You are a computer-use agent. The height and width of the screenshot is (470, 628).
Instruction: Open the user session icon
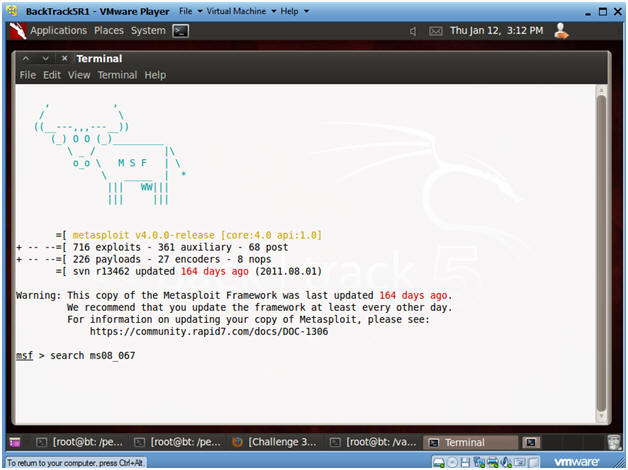[x=561, y=31]
